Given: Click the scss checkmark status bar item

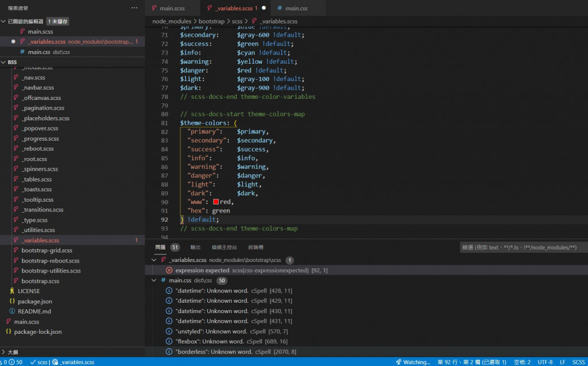Looking at the screenshot, I should pyautogui.click(x=39, y=362).
